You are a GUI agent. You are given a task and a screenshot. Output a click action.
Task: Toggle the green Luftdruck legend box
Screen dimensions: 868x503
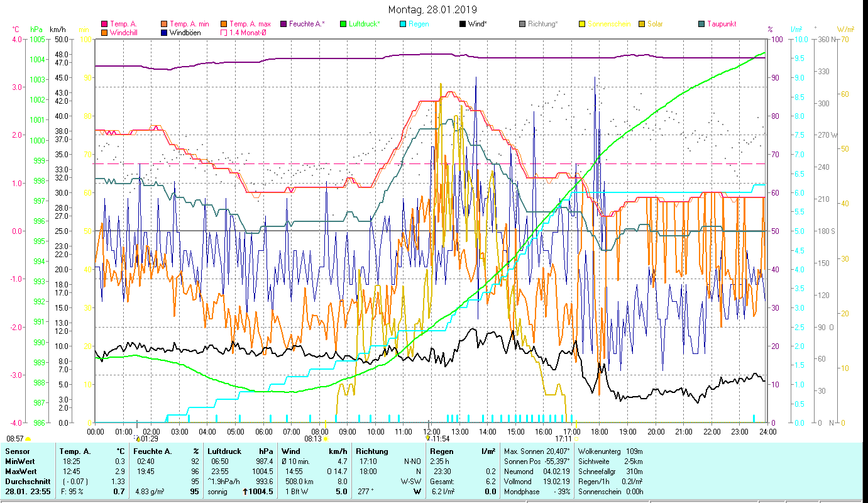344,24
